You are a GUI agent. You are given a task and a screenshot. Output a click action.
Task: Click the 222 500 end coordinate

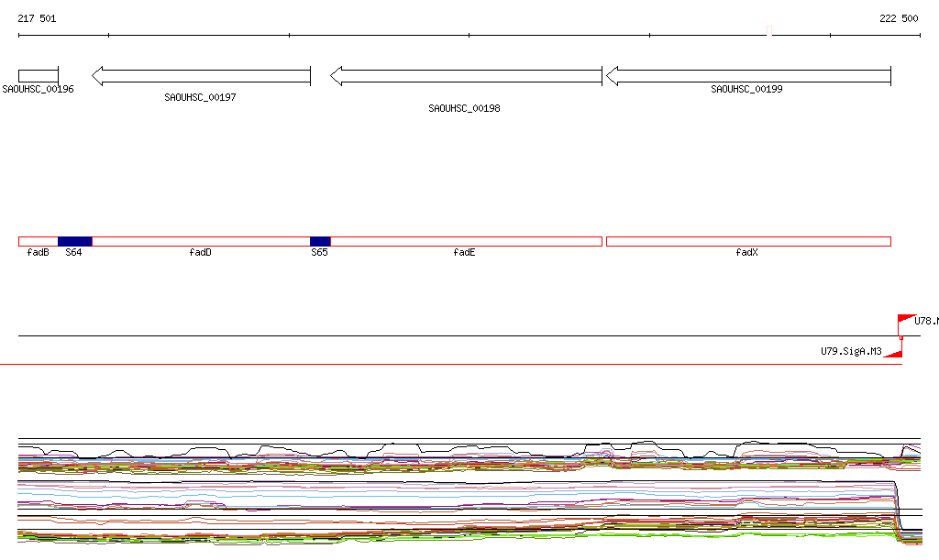tap(899, 18)
